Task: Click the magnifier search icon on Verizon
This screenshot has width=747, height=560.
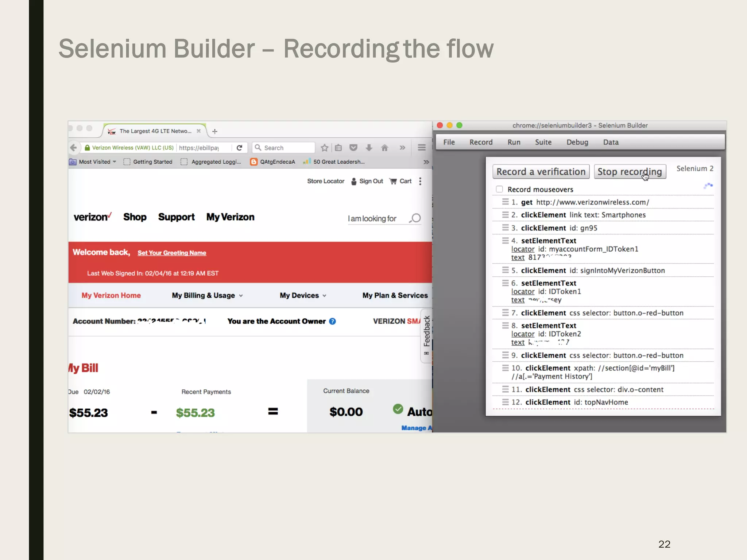Action: pos(415,218)
